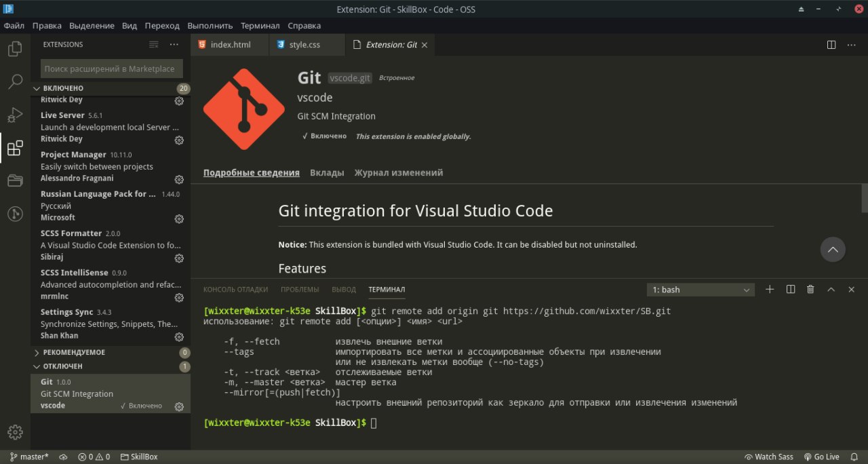Switch to style.css editor tab
This screenshot has width=868, height=464.
307,45
